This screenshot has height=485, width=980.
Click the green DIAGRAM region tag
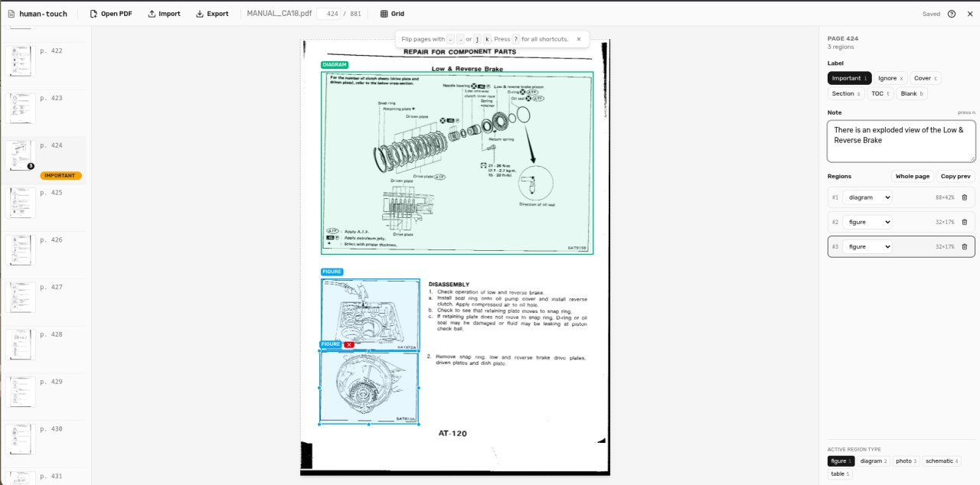pos(335,65)
